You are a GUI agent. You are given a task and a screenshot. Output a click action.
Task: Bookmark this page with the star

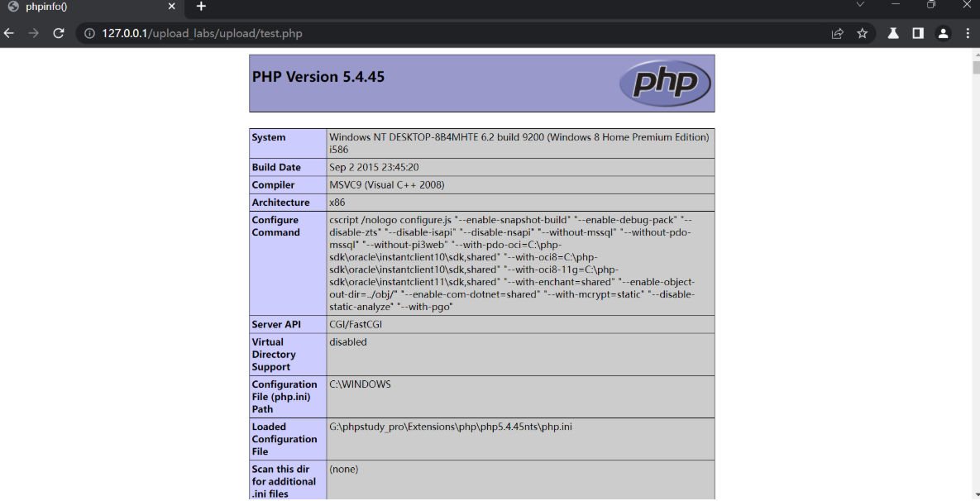[x=863, y=34]
